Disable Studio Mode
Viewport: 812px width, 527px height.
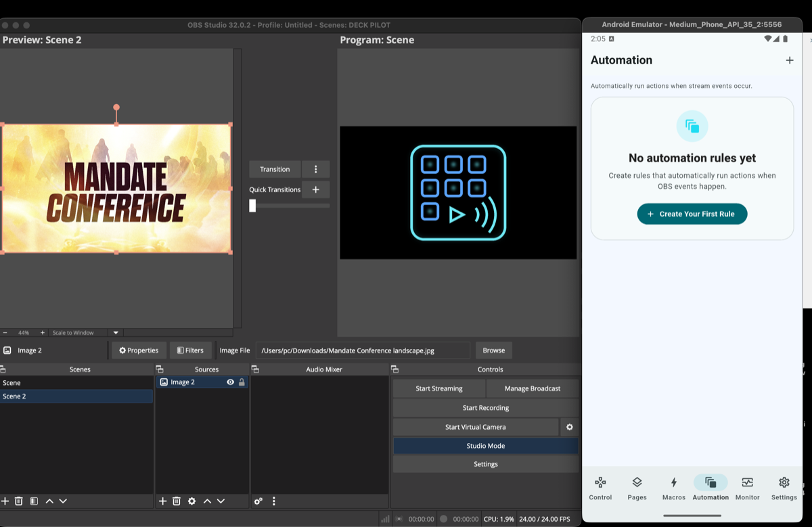coord(485,445)
